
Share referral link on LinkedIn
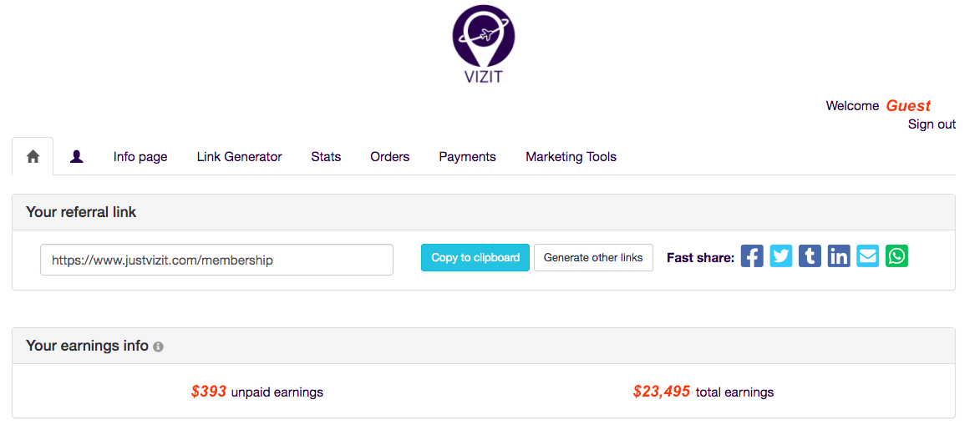click(x=839, y=256)
